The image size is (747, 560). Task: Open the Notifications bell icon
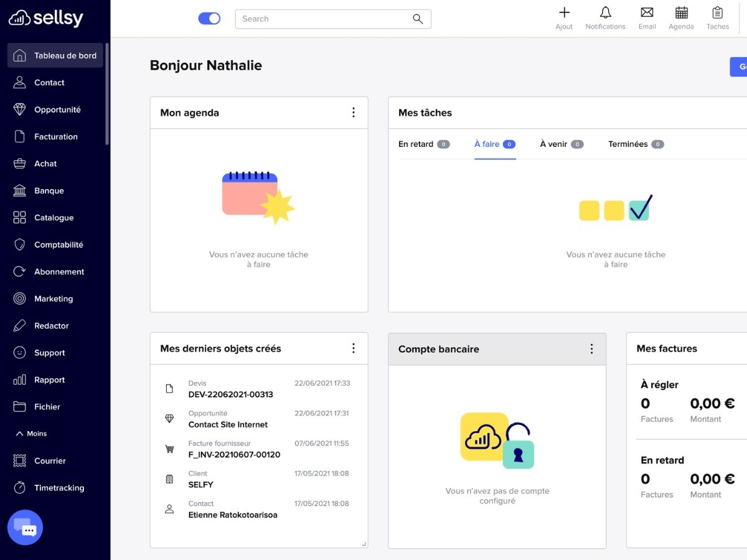(605, 12)
